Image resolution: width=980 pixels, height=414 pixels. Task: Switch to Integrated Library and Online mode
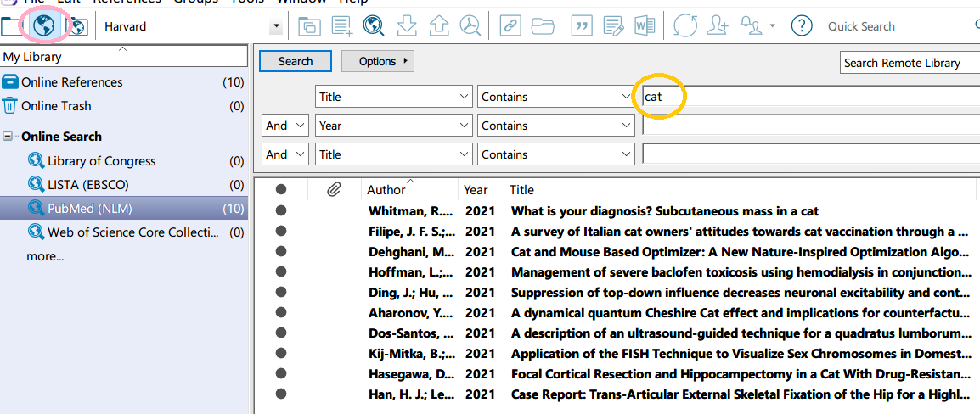(78, 26)
